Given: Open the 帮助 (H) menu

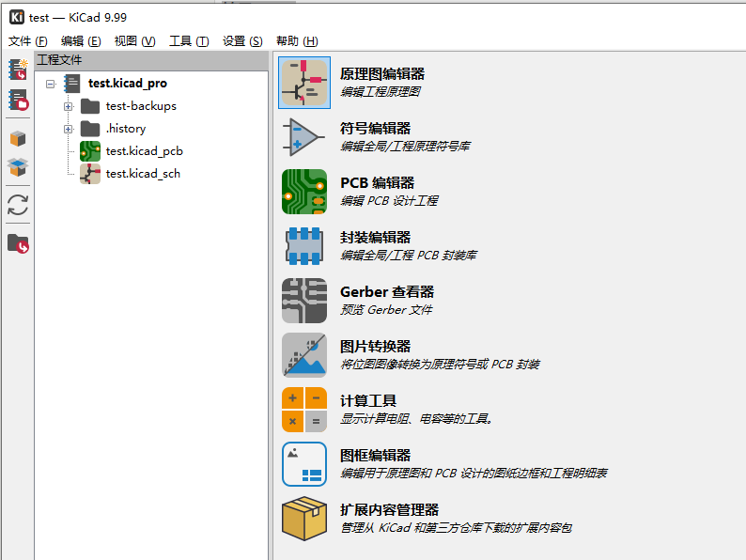Looking at the screenshot, I should (297, 41).
